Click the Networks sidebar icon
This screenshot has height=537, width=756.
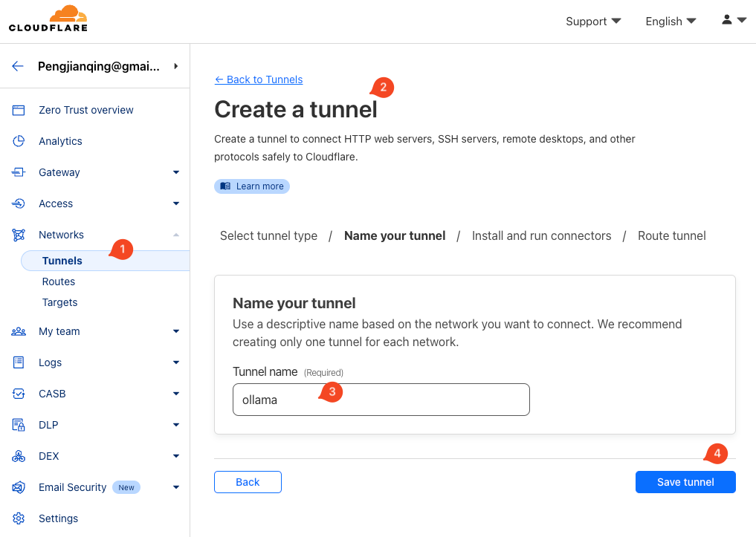point(19,235)
